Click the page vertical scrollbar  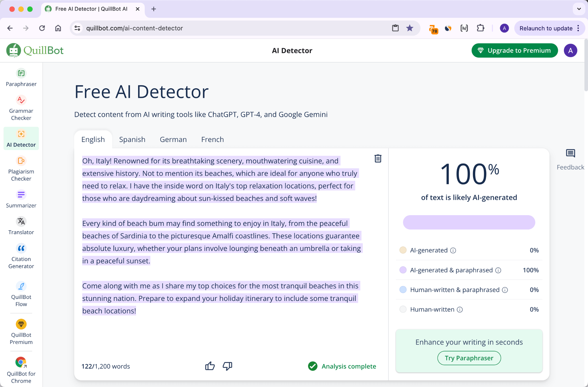pyautogui.click(x=586, y=66)
